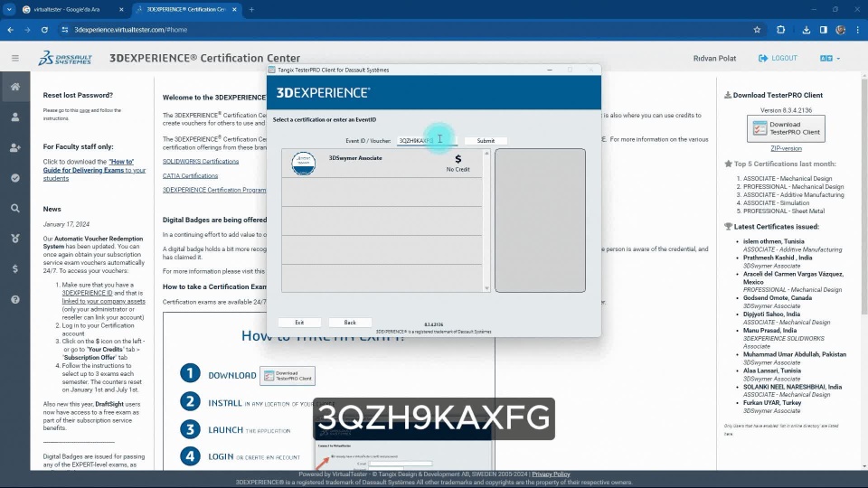Click the 3DEXPERIENCE ID link in News
Screen dimensions: 868x488
click(87, 293)
